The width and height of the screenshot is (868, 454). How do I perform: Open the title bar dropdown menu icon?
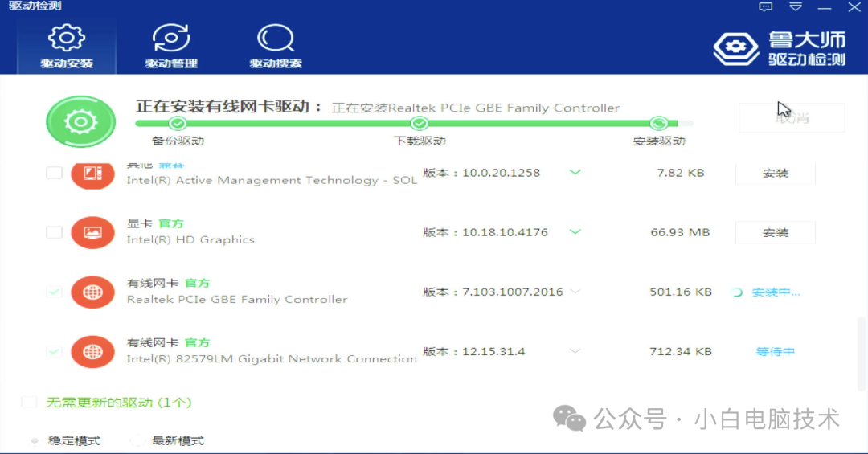pyautogui.click(x=796, y=7)
